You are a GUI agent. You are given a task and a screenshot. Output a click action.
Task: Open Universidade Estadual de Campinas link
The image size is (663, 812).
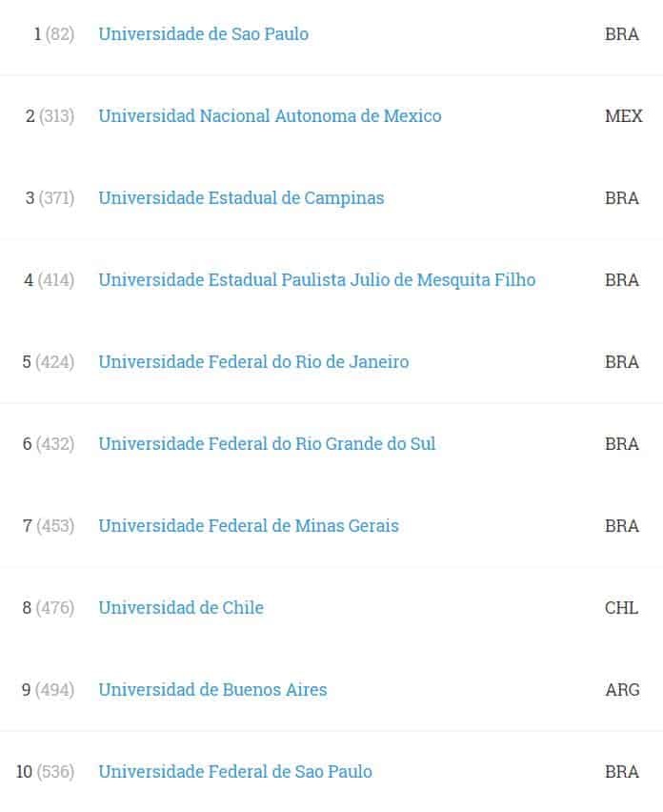(x=241, y=198)
